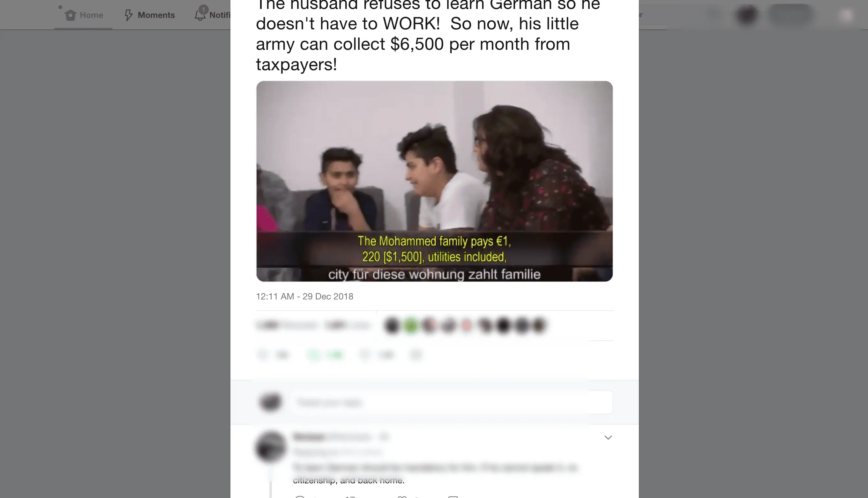Open the blurred retweets count link
The height and width of the screenshot is (498, 868).
[287, 325]
